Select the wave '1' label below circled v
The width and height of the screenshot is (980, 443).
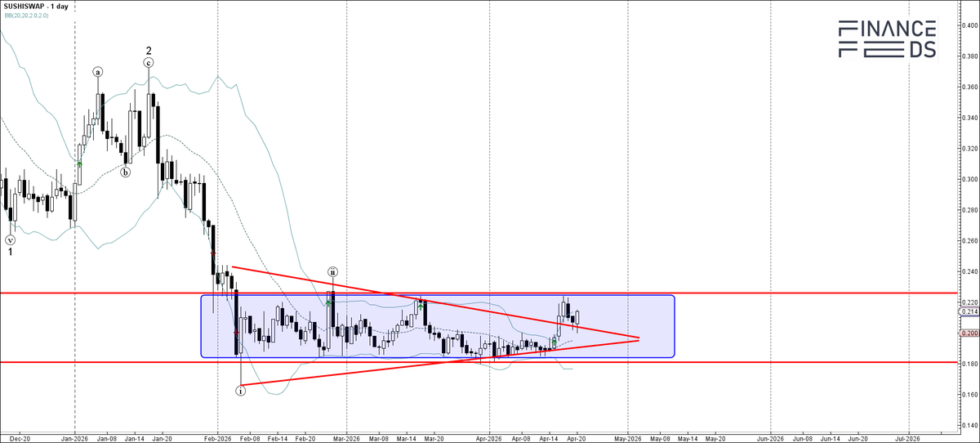10,253
